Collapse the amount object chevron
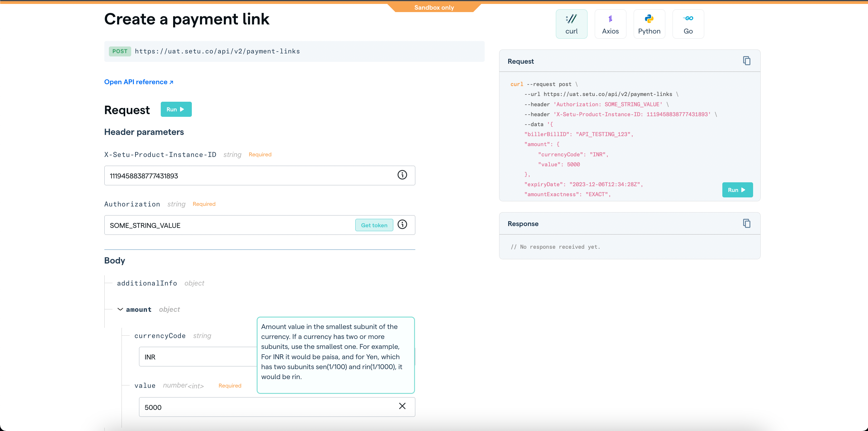The image size is (868, 431). pyautogui.click(x=120, y=309)
